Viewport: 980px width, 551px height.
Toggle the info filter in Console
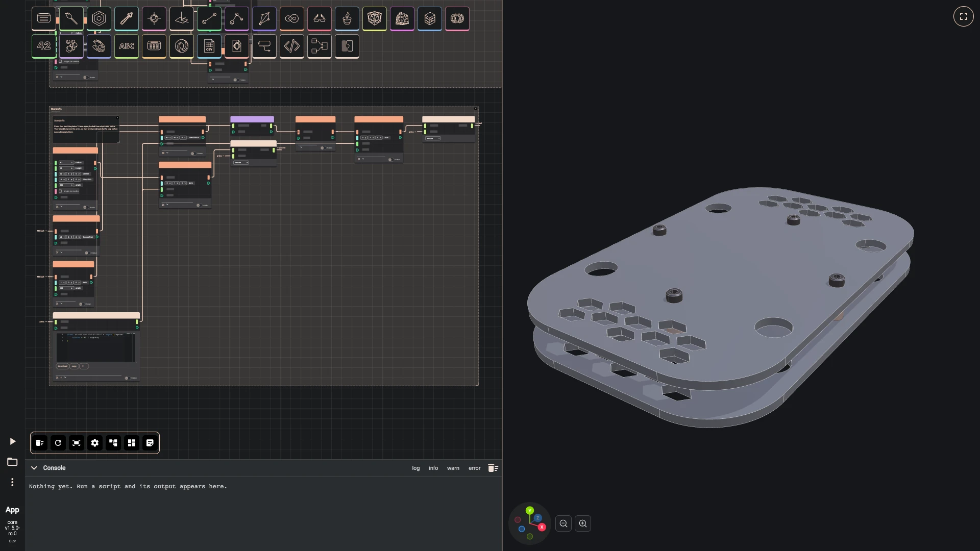point(433,468)
